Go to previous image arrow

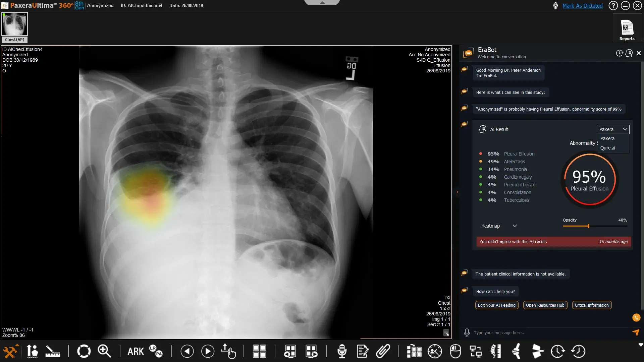coord(187,351)
